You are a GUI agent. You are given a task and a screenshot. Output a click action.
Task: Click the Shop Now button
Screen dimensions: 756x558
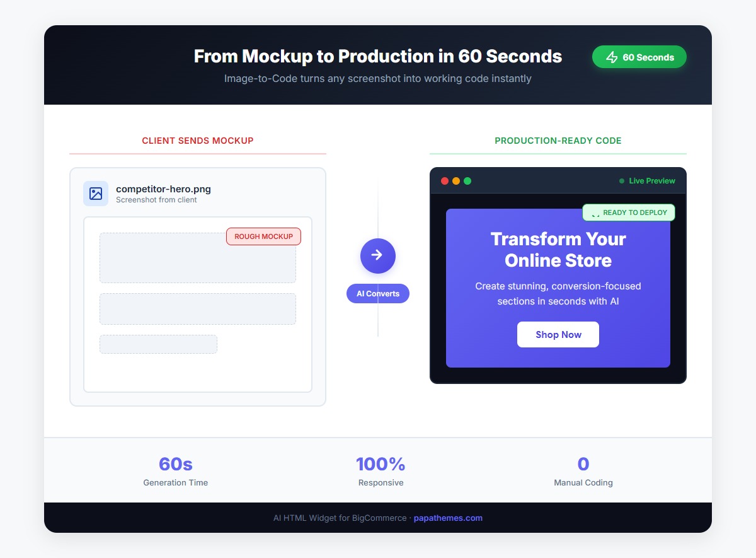(558, 334)
